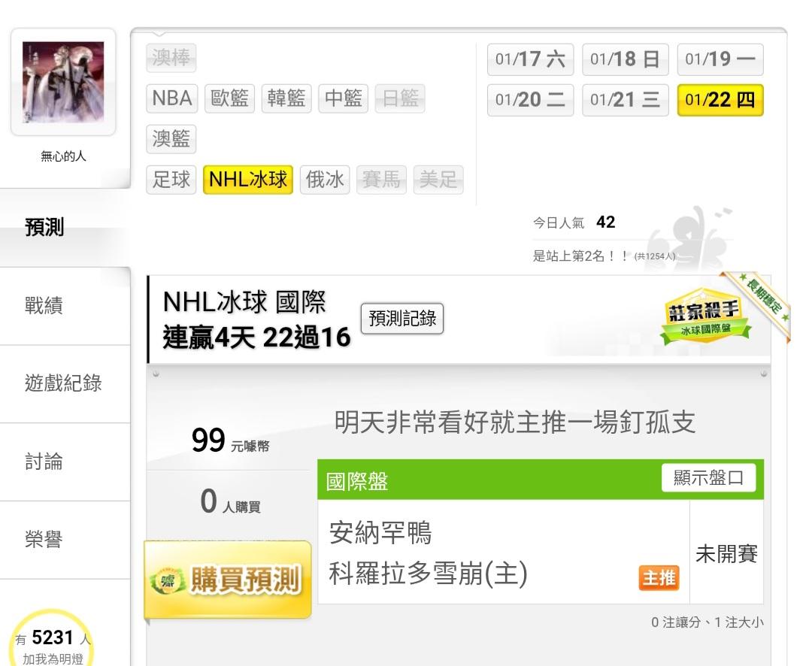Click the coin icon on 購買預測

[x=167, y=580]
